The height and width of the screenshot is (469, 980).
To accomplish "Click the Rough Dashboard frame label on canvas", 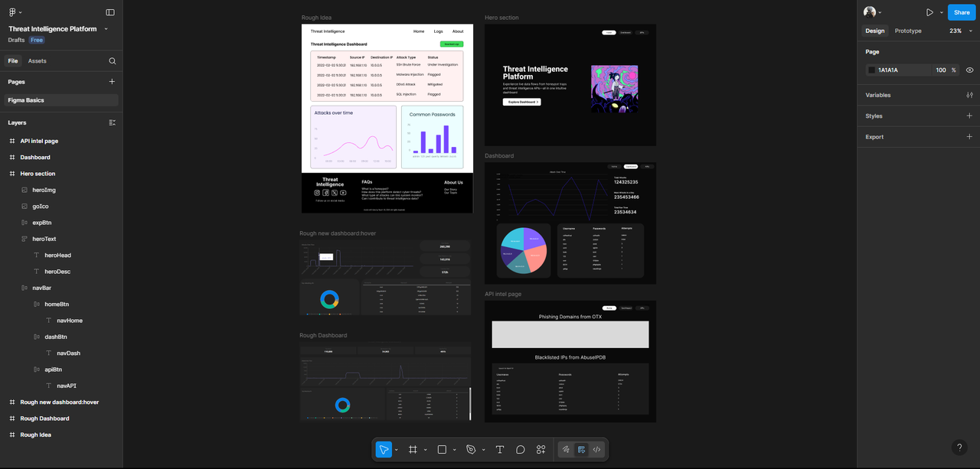I will (323, 335).
